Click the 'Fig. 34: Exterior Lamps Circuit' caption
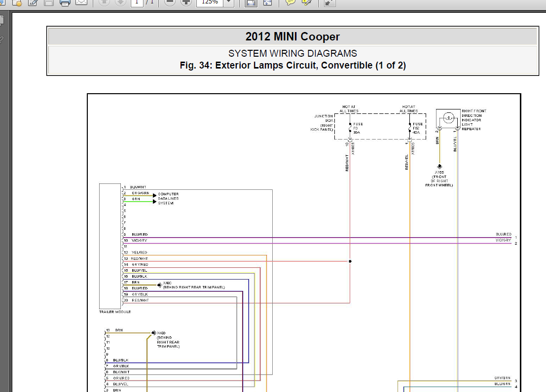546x392 pixels. pyautogui.click(x=292, y=66)
